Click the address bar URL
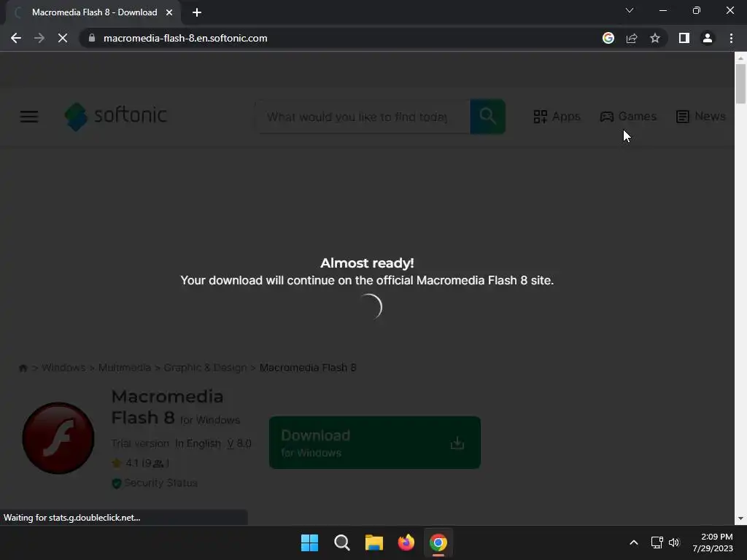This screenshot has height=560, width=747. [x=185, y=38]
